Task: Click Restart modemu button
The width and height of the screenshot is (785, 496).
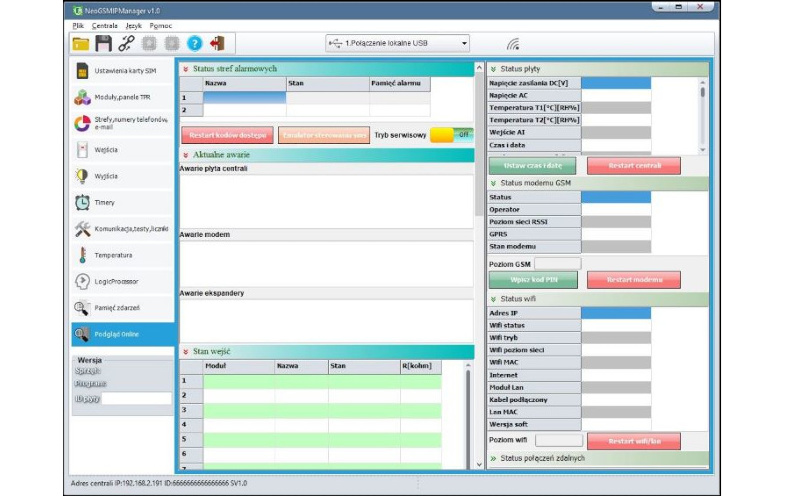Action: [x=634, y=280]
